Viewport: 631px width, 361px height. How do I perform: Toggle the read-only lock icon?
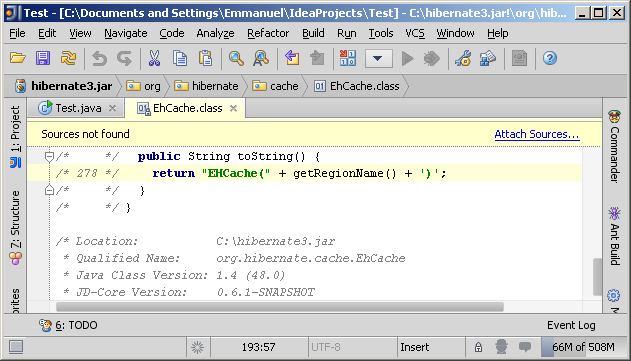click(478, 347)
